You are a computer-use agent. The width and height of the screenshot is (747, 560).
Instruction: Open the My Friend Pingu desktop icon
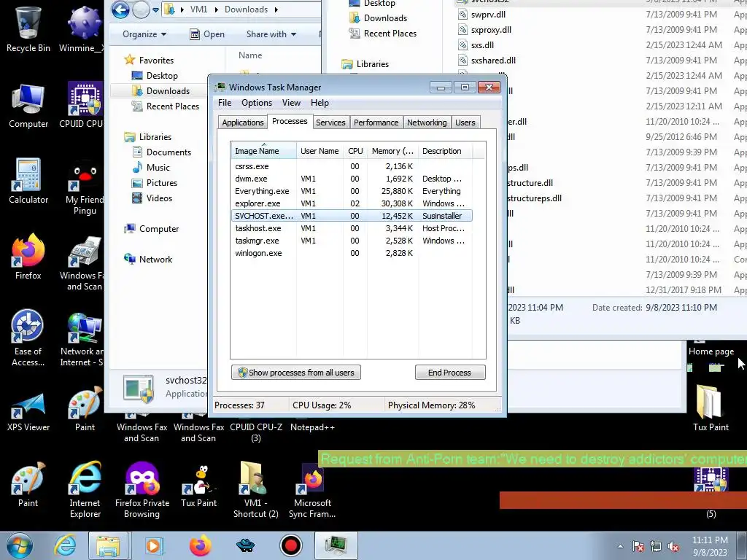pyautogui.click(x=85, y=188)
